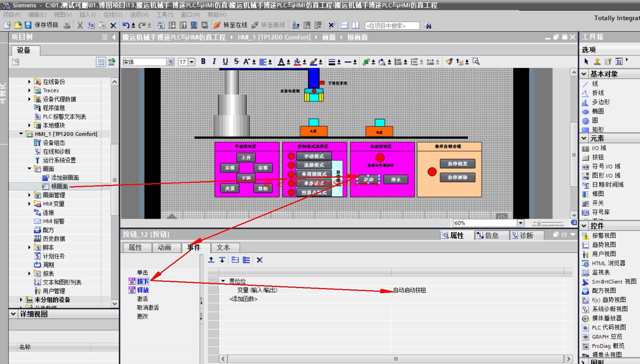The image size is (640, 364).
Task: Collapse the 基本对象 toolbox section
Action: pos(584,74)
